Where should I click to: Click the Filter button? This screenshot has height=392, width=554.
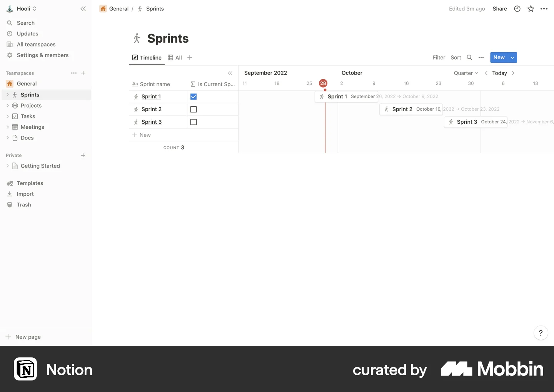pos(439,57)
